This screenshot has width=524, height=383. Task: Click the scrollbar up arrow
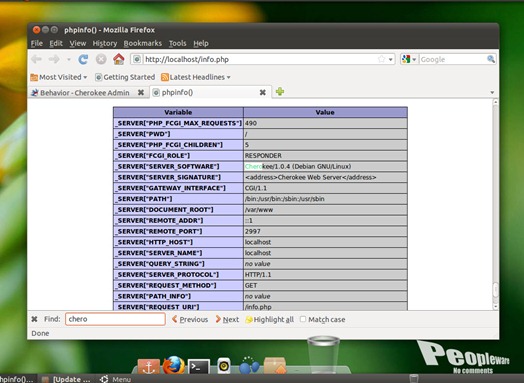[x=496, y=102]
